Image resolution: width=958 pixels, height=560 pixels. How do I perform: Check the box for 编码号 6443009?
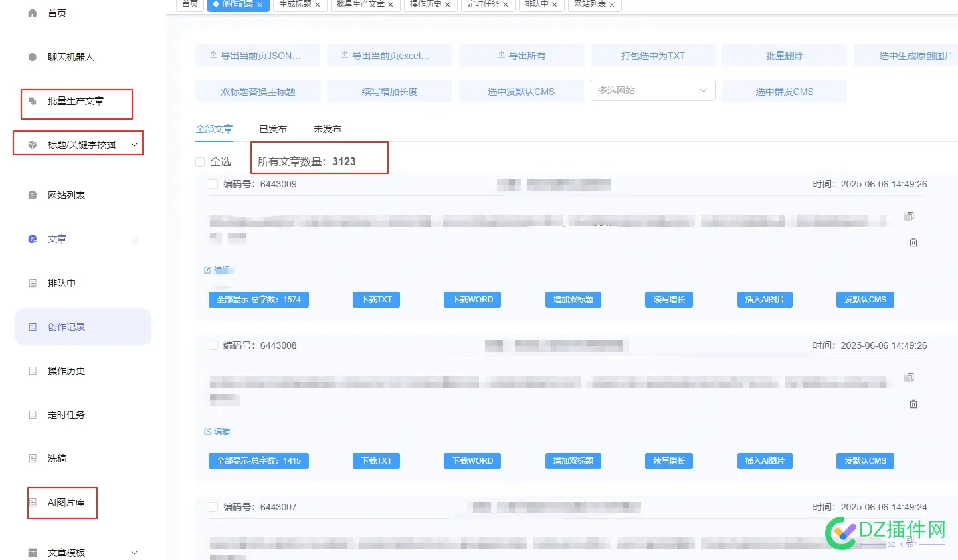[x=213, y=184]
